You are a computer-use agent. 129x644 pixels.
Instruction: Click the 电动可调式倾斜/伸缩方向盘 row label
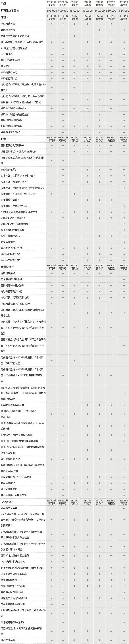coord(16,304)
